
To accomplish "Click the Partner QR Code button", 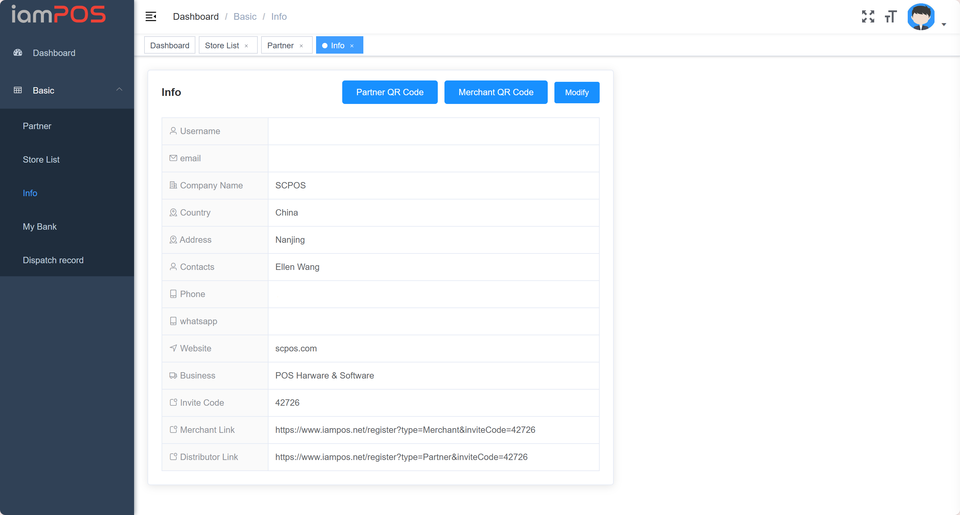I will tap(390, 92).
